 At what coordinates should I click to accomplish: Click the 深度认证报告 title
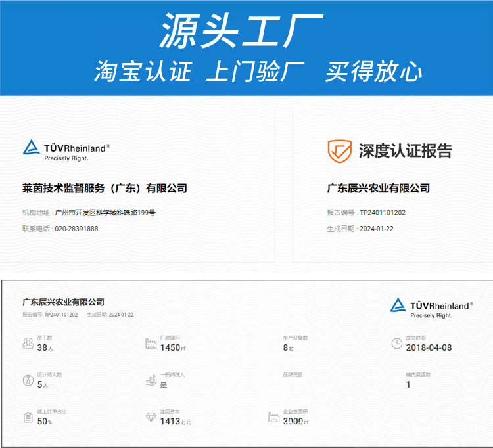click(x=406, y=151)
